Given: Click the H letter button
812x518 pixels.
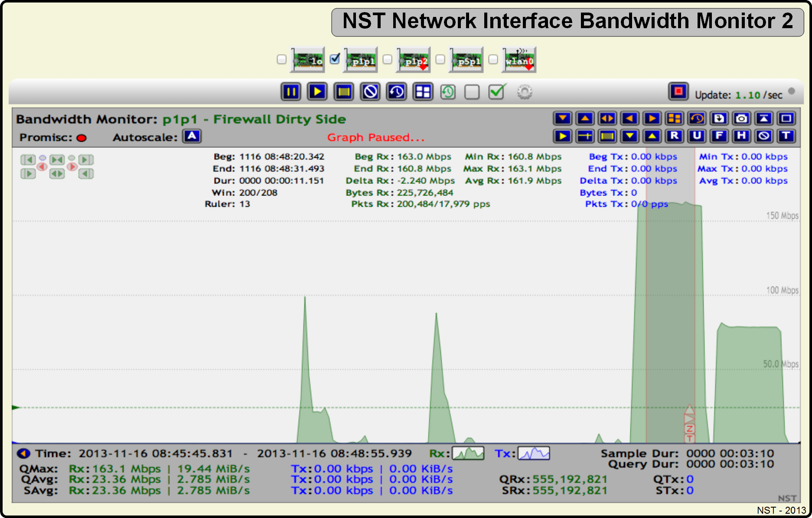Looking at the screenshot, I should (741, 136).
